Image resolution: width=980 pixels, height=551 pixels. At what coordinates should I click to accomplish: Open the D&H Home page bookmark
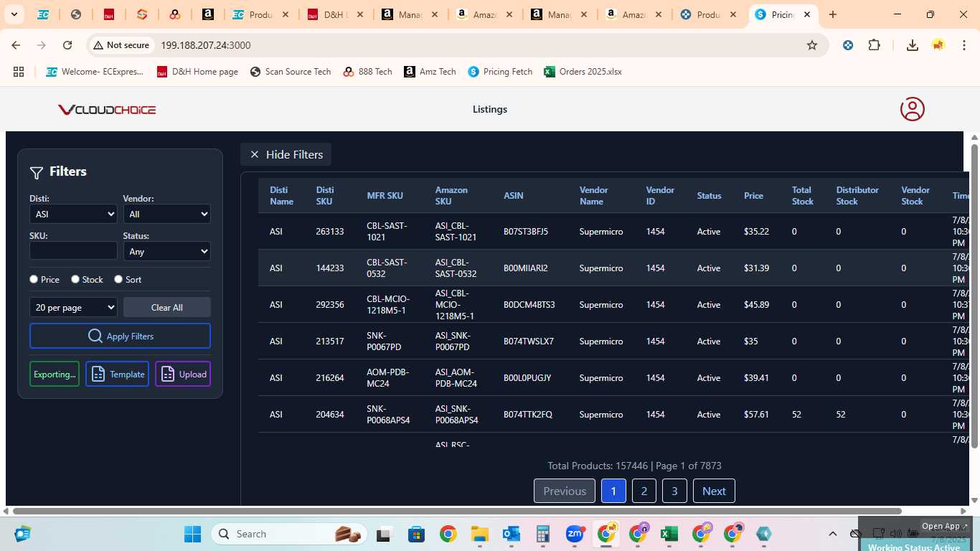coord(197,72)
